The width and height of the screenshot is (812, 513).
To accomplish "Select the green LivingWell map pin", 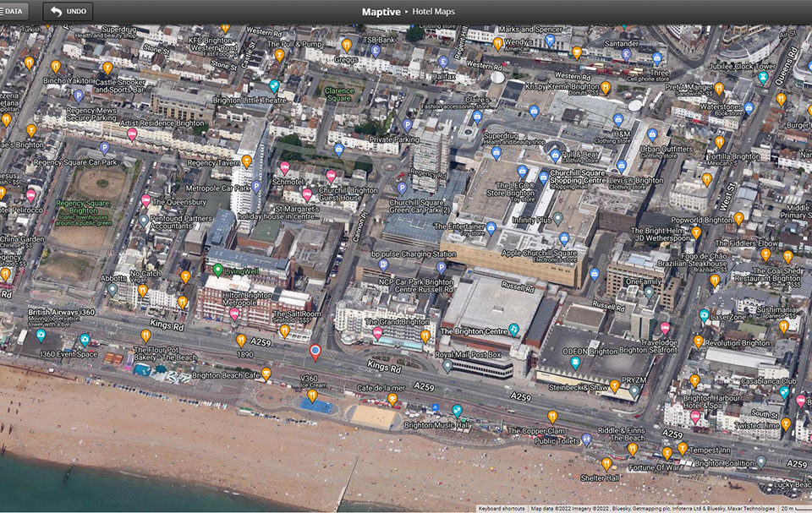I will [217, 270].
